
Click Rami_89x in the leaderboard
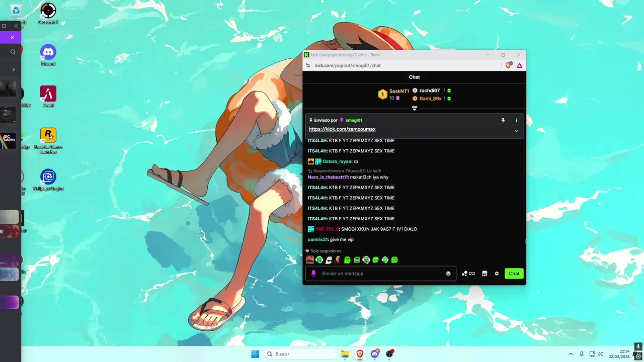click(430, 99)
